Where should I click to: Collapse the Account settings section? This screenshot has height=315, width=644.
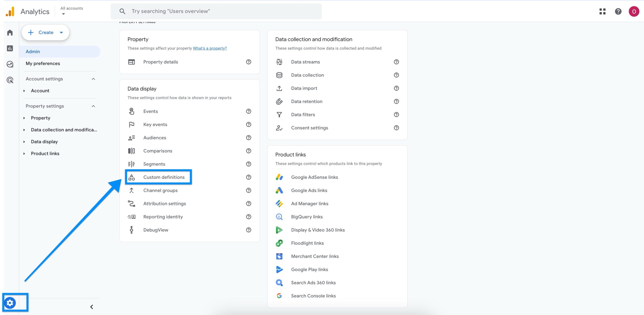[x=93, y=79]
